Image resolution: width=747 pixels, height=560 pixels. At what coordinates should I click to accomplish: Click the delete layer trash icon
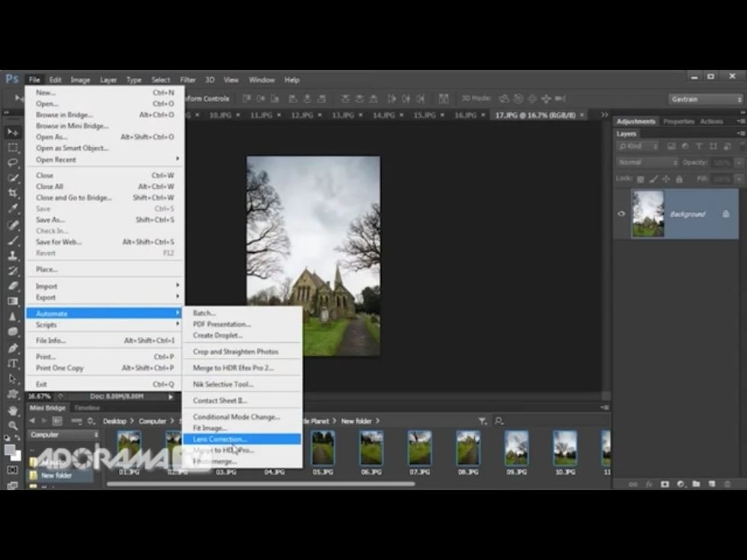[726, 485]
